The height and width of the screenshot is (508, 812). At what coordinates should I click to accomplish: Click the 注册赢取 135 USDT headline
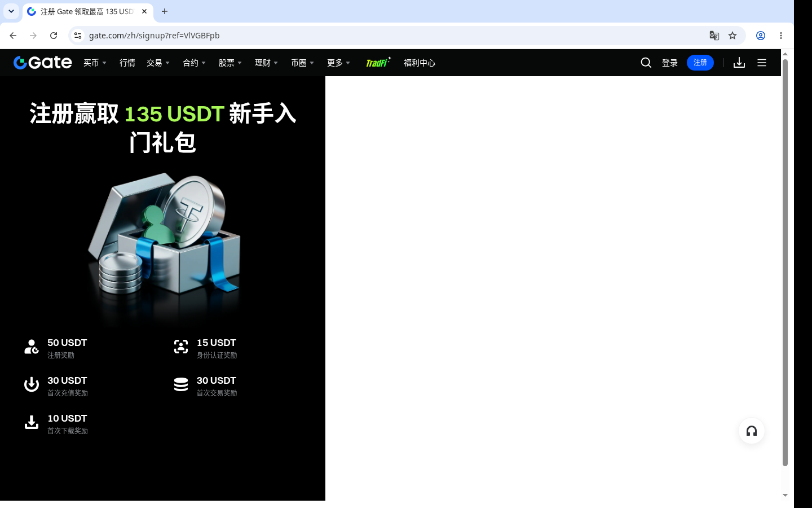tap(163, 128)
